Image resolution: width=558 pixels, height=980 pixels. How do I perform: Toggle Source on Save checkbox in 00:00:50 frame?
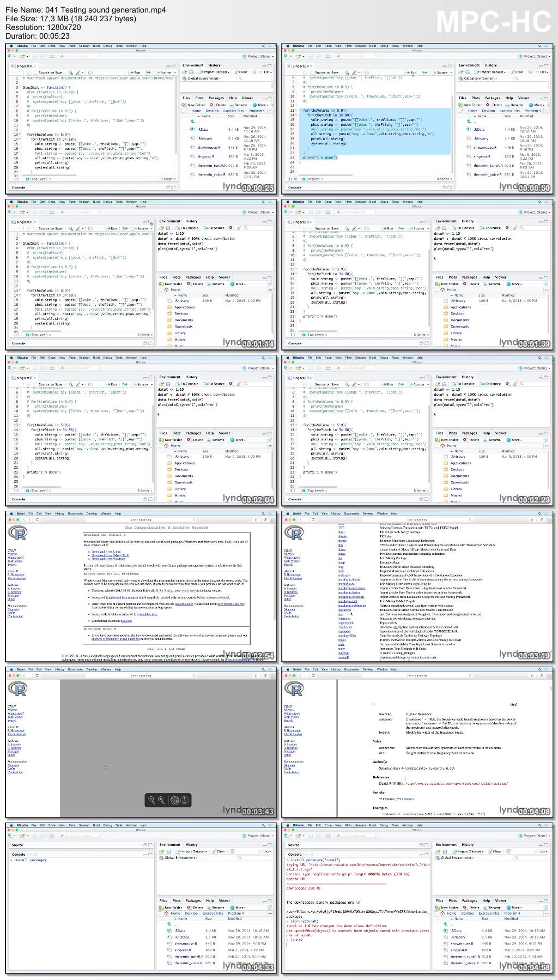[312, 72]
